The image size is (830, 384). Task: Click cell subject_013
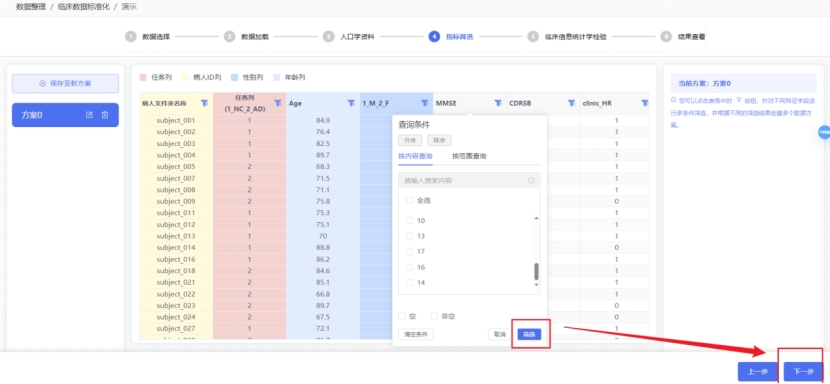(176, 236)
